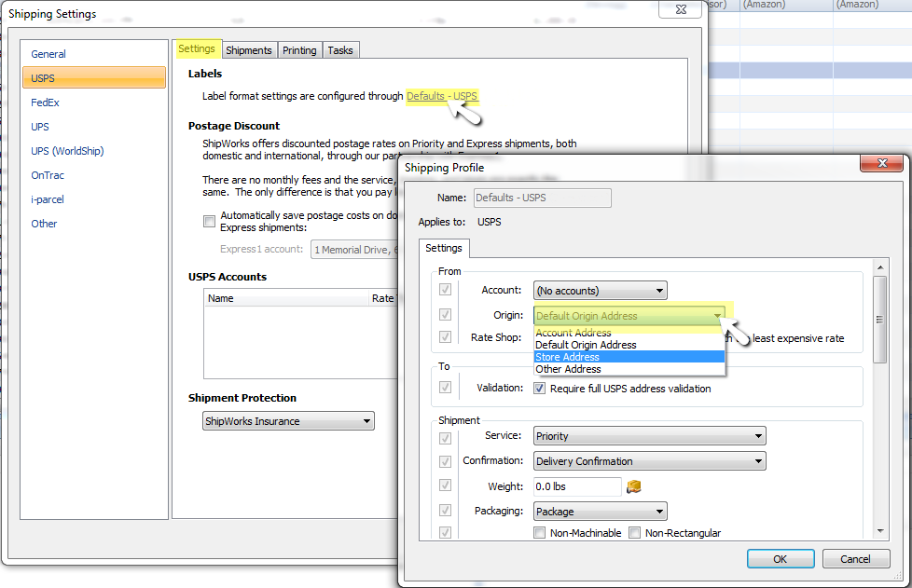Close the Shipping Settings window
Screen dimensions: 912x588
[681, 9]
